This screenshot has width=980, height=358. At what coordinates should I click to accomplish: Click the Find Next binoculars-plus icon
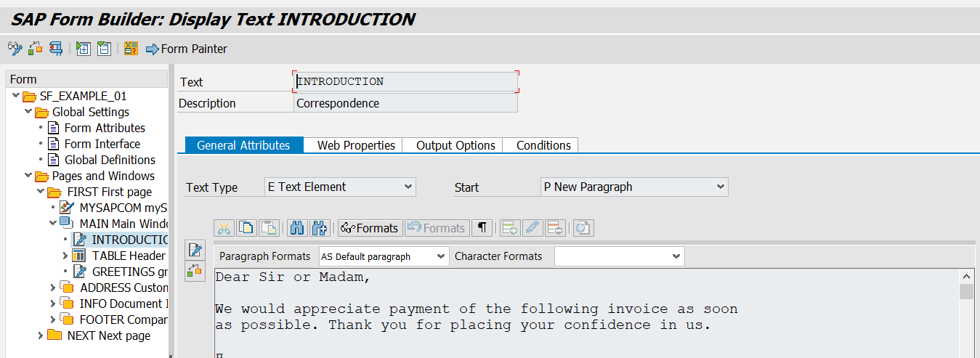pyautogui.click(x=320, y=228)
